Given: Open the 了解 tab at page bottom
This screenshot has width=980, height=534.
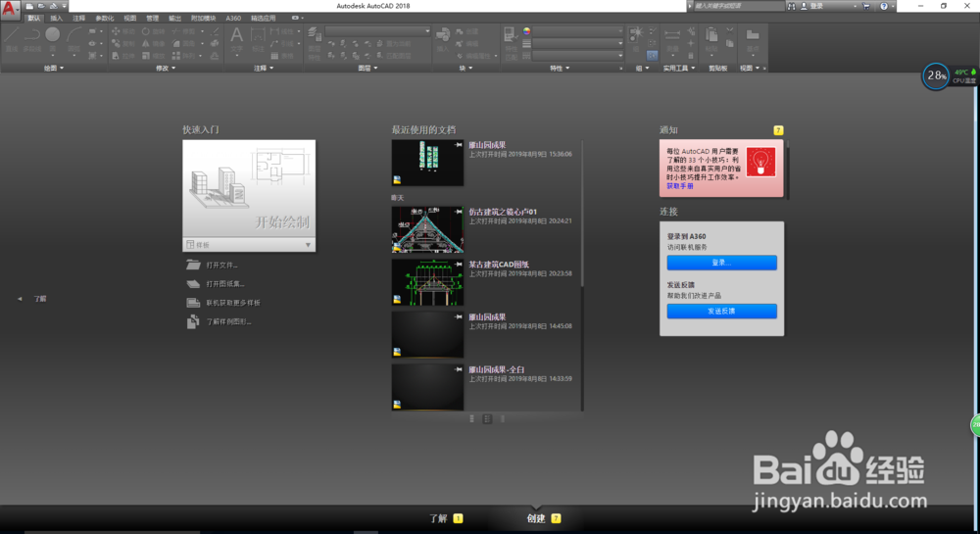Looking at the screenshot, I should tap(446, 518).
